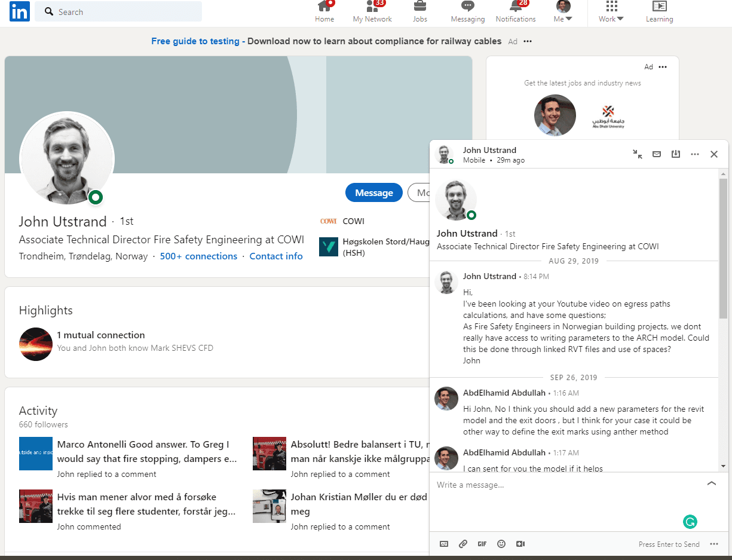732x560 pixels.
Task: Start a video meeting via the camera icon
Action: (x=520, y=544)
